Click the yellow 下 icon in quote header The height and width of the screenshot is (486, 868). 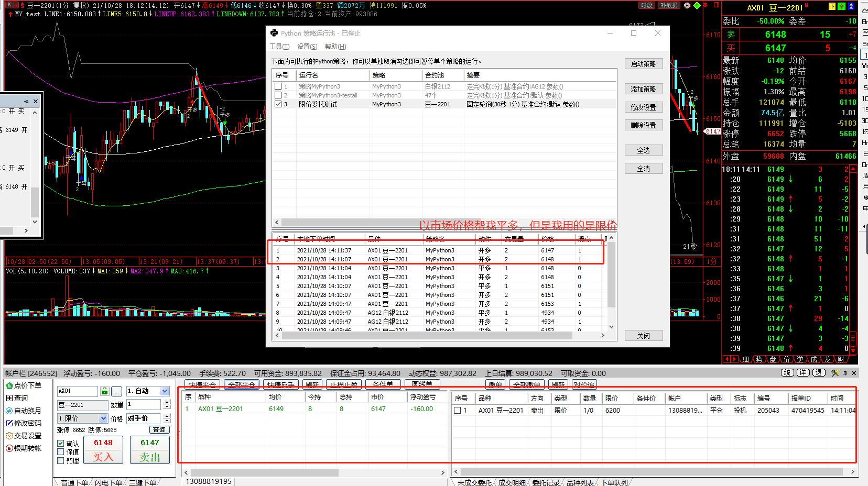click(832, 6)
